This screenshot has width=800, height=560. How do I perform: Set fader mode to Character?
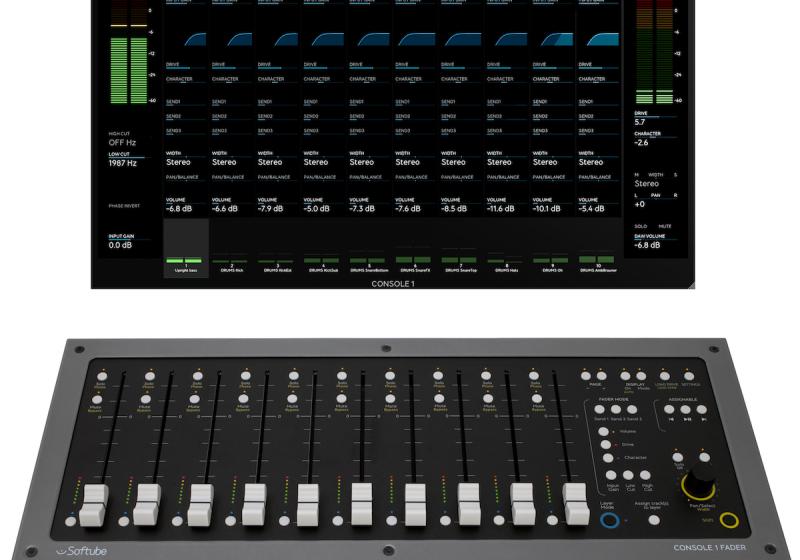(608, 458)
